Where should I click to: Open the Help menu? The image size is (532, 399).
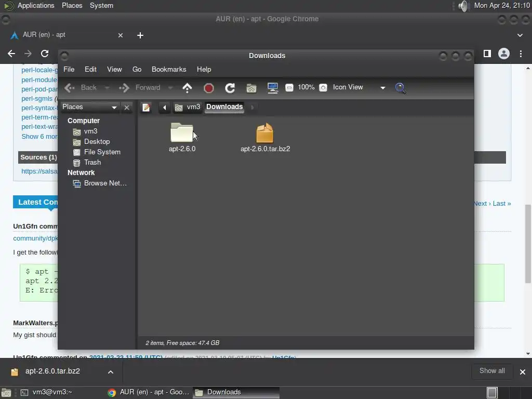pos(204,69)
